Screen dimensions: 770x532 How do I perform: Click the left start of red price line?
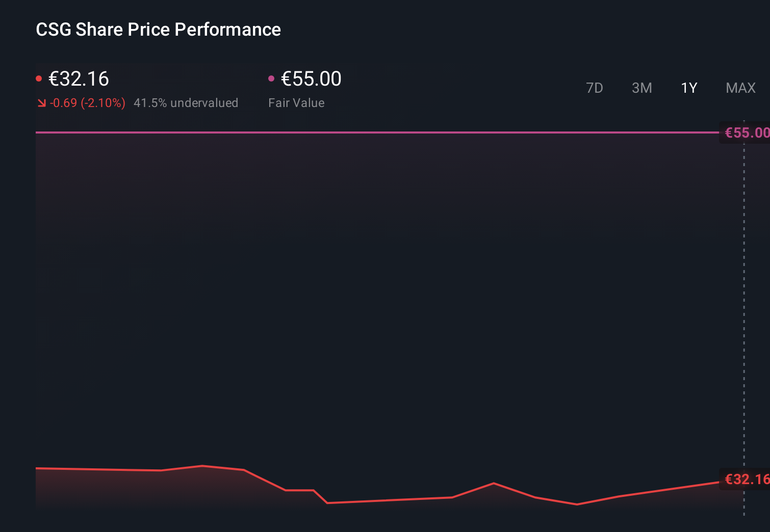38,468
